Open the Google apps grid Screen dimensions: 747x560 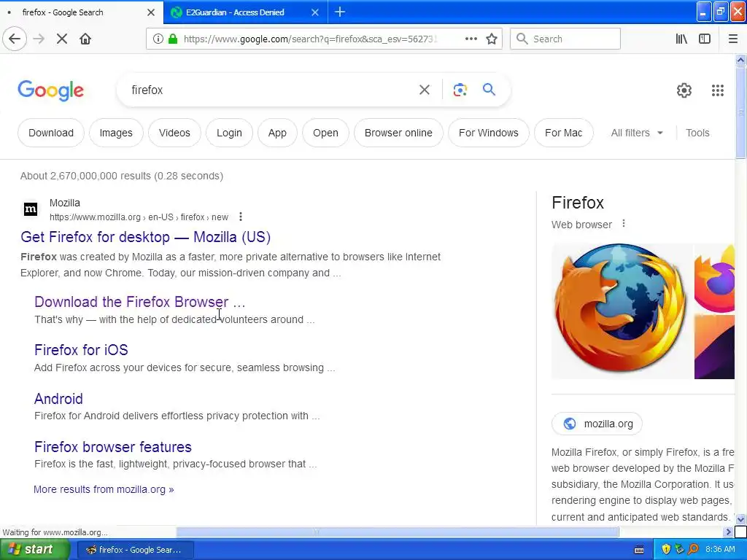point(718,90)
